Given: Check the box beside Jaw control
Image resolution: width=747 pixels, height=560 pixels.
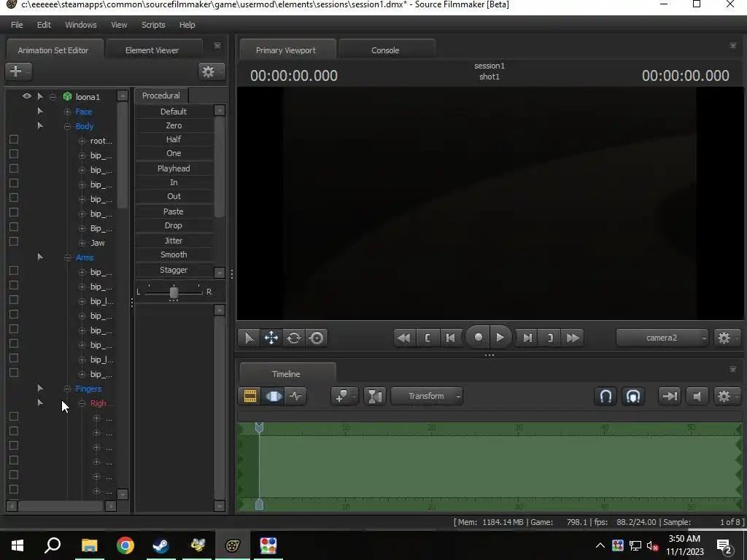Looking at the screenshot, I should click(14, 241).
